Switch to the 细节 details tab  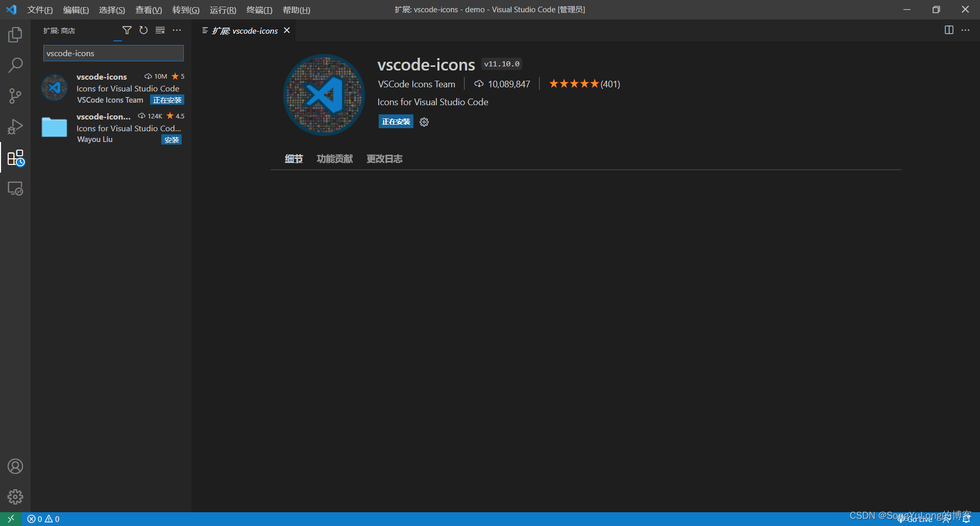coord(293,159)
